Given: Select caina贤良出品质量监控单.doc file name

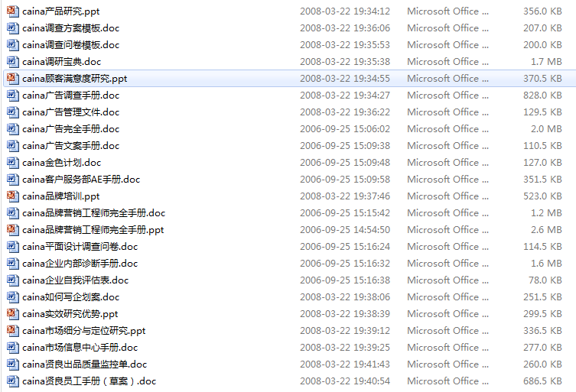Looking at the screenshot, I should 84,364.
